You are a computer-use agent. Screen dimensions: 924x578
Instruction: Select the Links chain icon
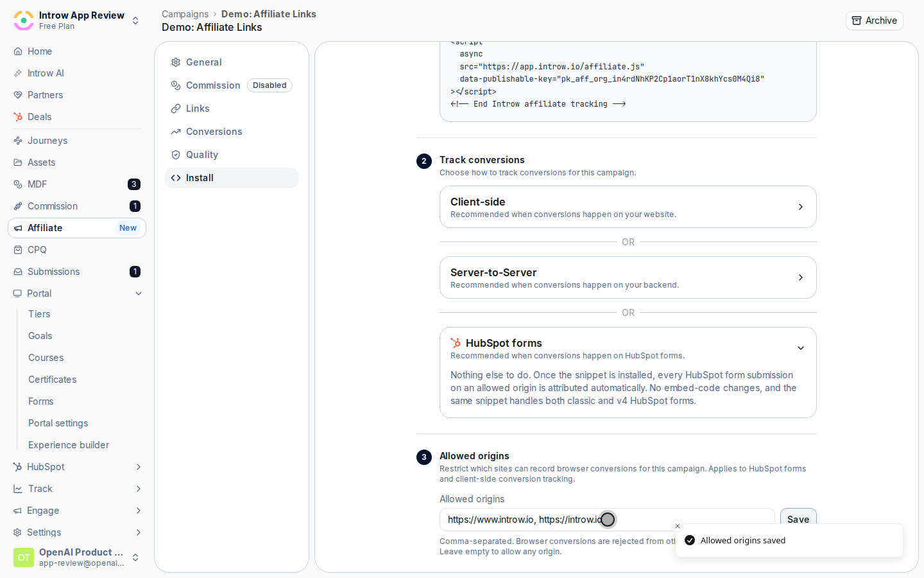click(x=176, y=109)
